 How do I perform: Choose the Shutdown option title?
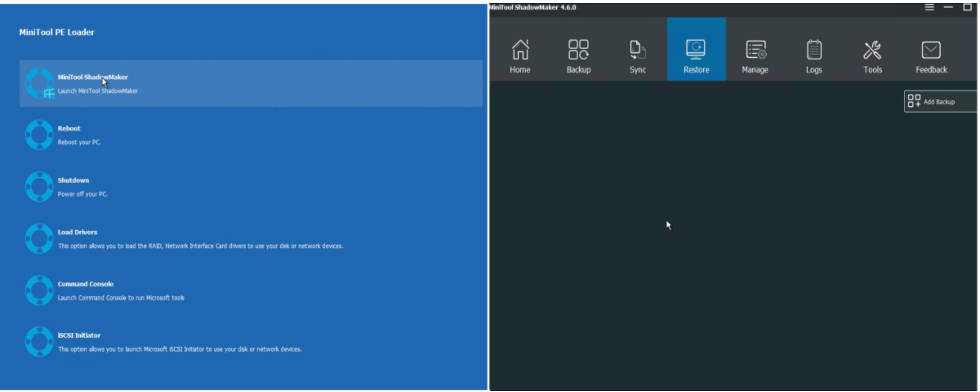point(73,180)
